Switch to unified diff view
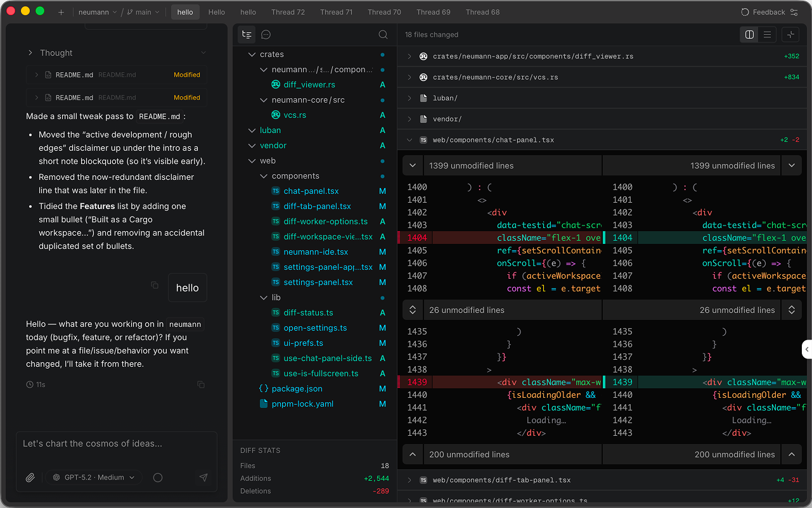 (767, 35)
